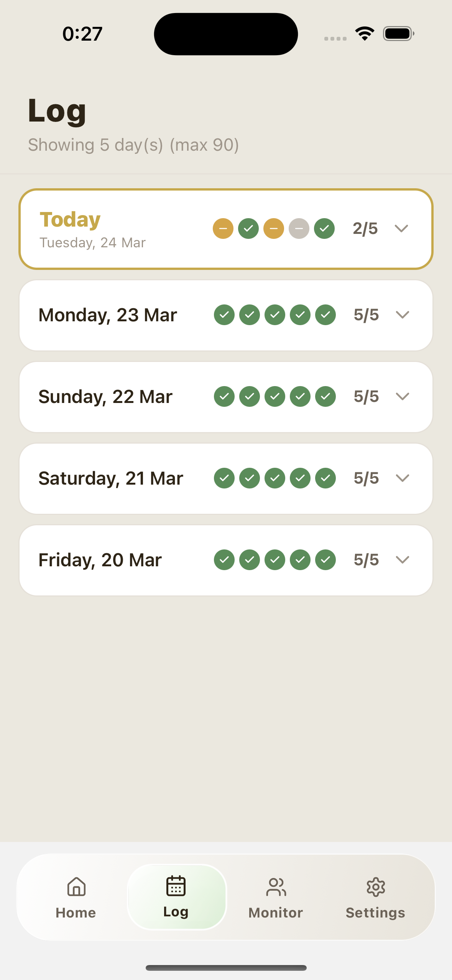This screenshot has width=452, height=980.
Task: Expand the Today entry chevron
Action: [x=401, y=229]
